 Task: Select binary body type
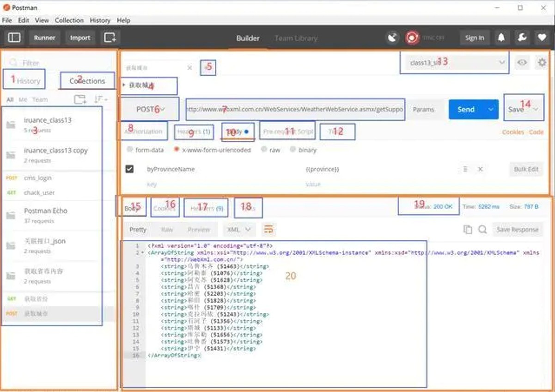tap(293, 150)
